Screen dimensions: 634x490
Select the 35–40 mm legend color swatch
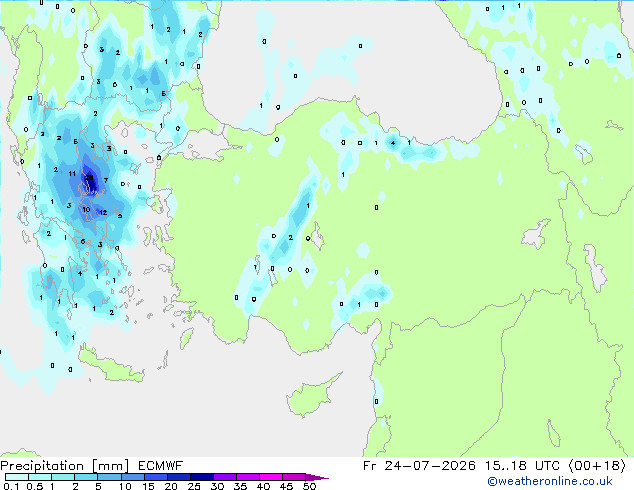(x=247, y=477)
